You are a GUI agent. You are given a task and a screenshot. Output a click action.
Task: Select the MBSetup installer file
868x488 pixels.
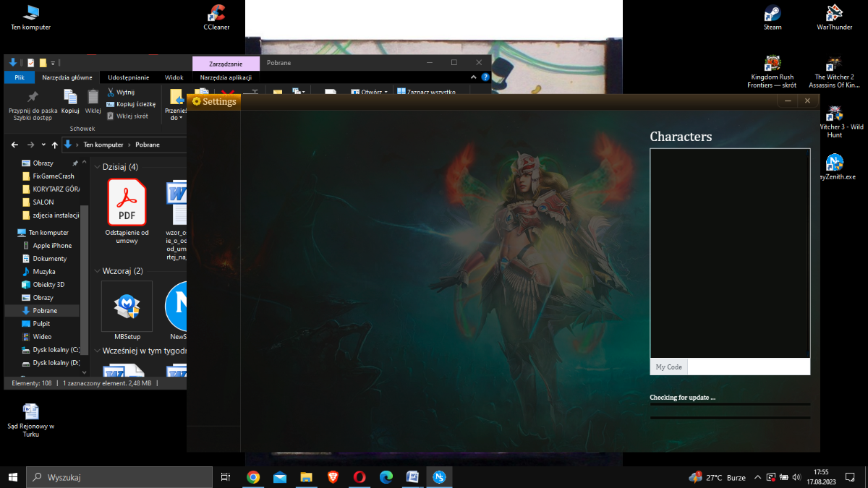click(127, 312)
